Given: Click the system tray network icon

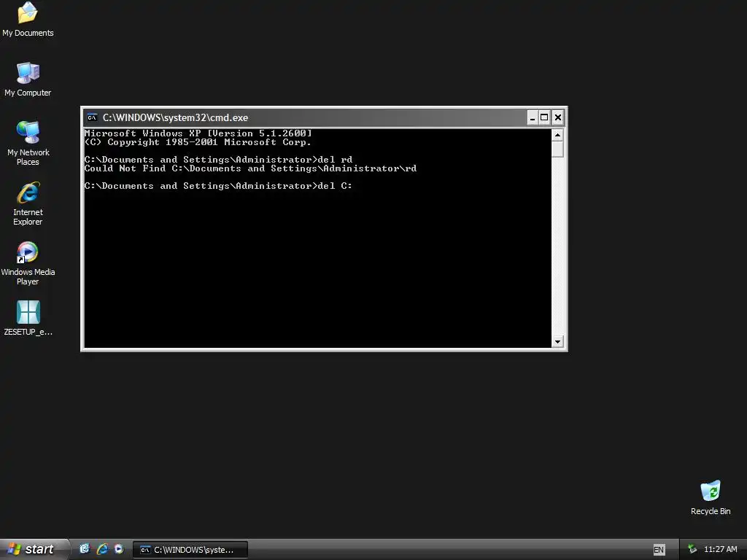Looking at the screenshot, I should (x=692, y=549).
